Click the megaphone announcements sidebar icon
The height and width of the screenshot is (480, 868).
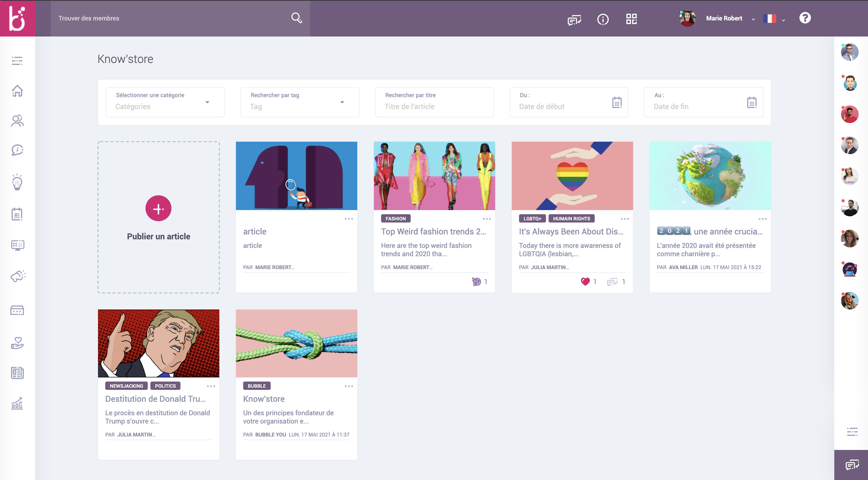tap(18, 276)
